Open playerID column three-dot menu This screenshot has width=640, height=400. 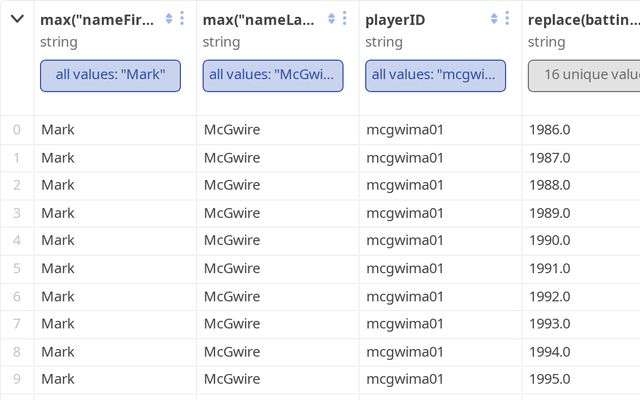coord(508,19)
